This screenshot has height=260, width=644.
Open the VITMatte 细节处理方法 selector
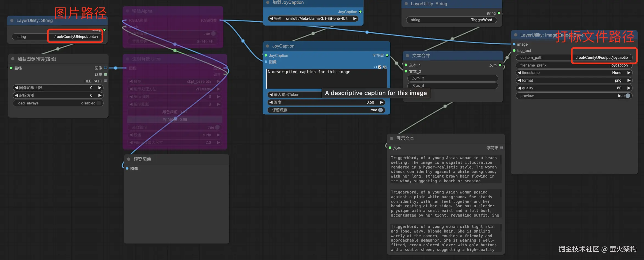pyautogui.click(x=175, y=89)
